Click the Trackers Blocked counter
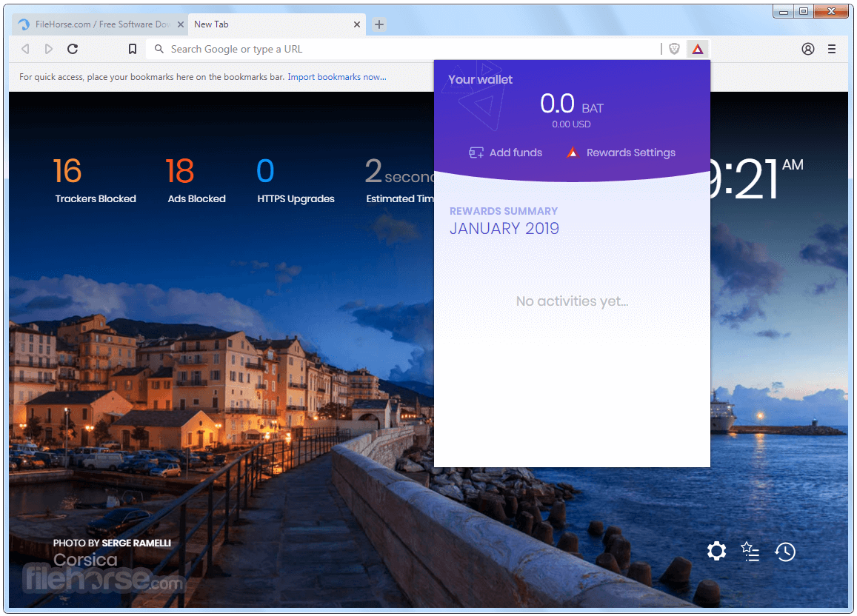The width and height of the screenshot is (857, 616). pos(96,181)
